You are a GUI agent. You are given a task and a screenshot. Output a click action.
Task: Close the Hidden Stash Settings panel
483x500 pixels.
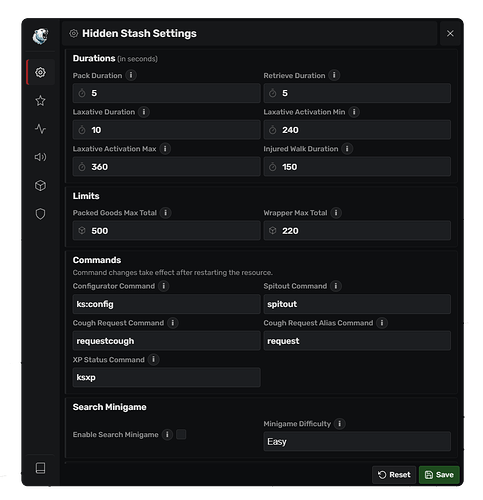coord(450,33)
